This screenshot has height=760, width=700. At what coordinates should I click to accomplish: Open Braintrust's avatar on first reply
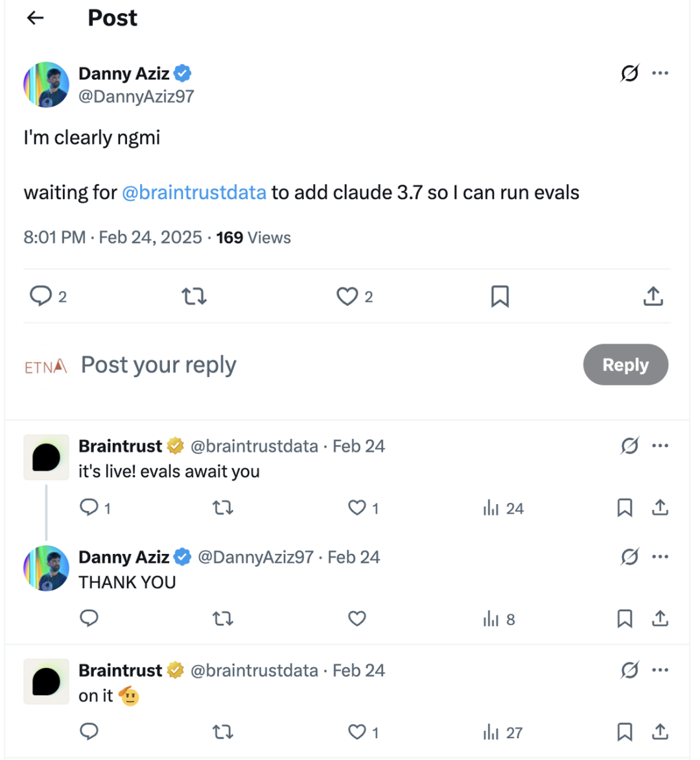(46, 457)
